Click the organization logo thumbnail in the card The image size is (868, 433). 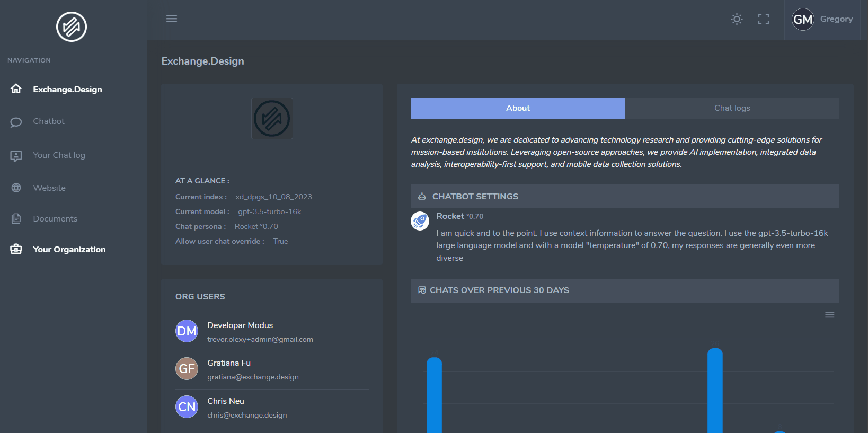(272, 118)
